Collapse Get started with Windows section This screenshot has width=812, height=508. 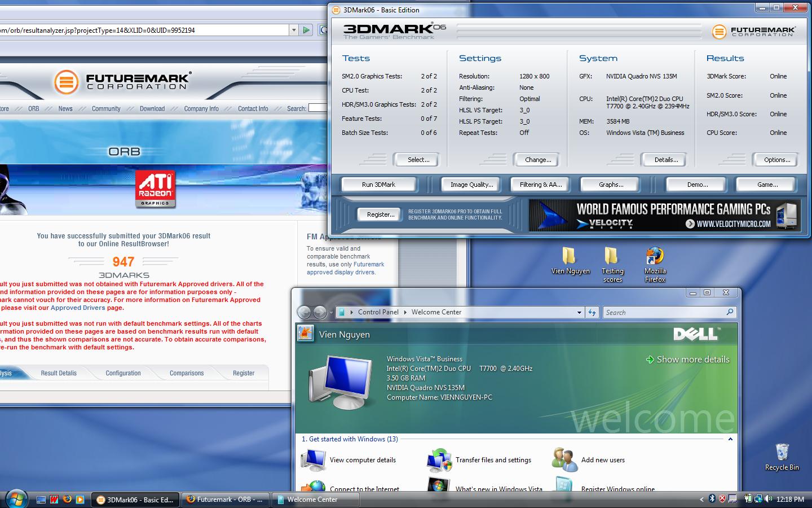point(730,439)
